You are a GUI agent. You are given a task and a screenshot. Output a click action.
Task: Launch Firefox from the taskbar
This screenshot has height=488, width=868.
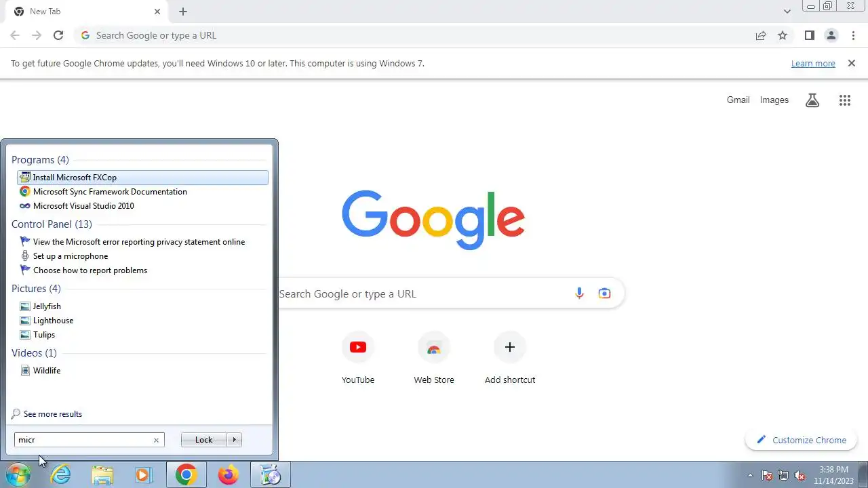click(x=228, y=474)
